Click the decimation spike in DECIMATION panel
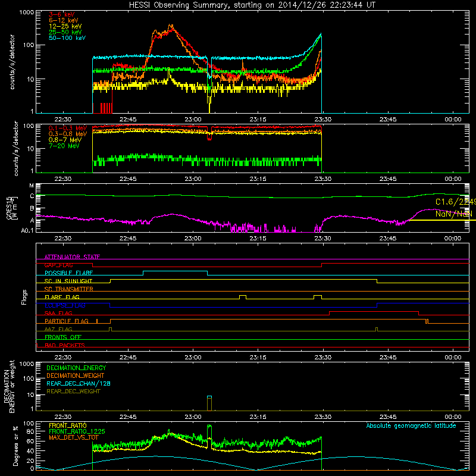 coord(209,403)
